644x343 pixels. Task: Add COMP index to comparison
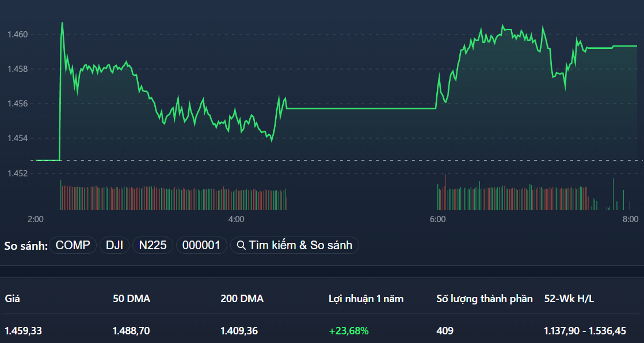73,246
